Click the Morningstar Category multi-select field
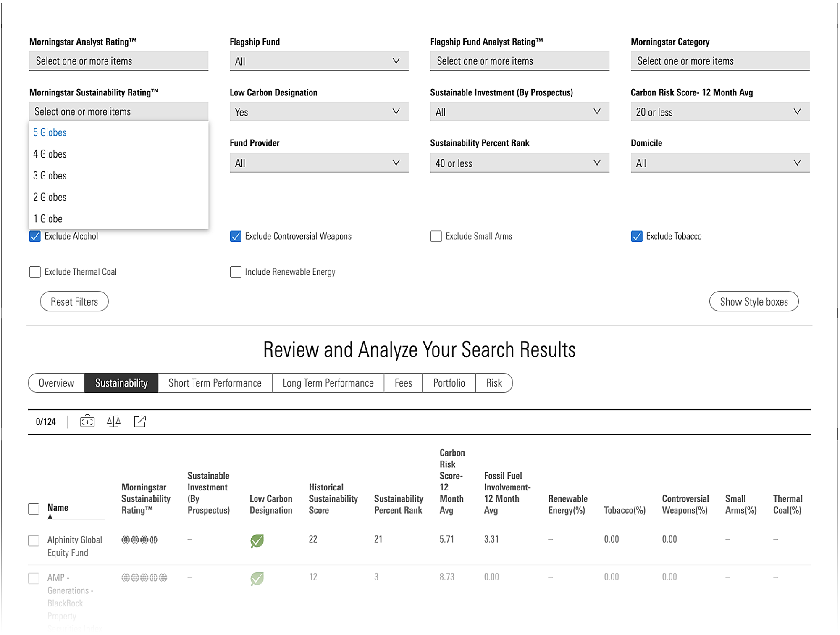The height and width of the screenshot is (635, 840). (x=720, y=61)
